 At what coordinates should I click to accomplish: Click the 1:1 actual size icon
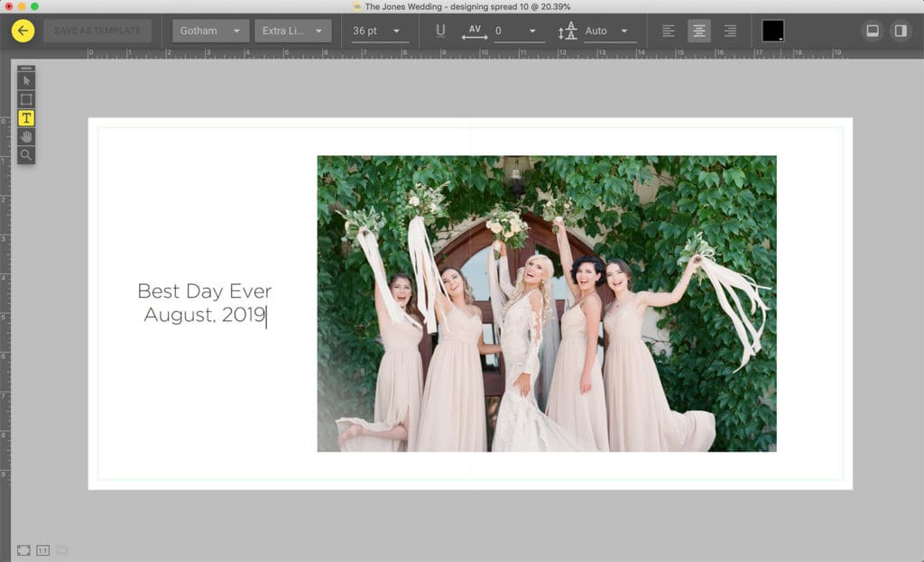pos(42,549)
